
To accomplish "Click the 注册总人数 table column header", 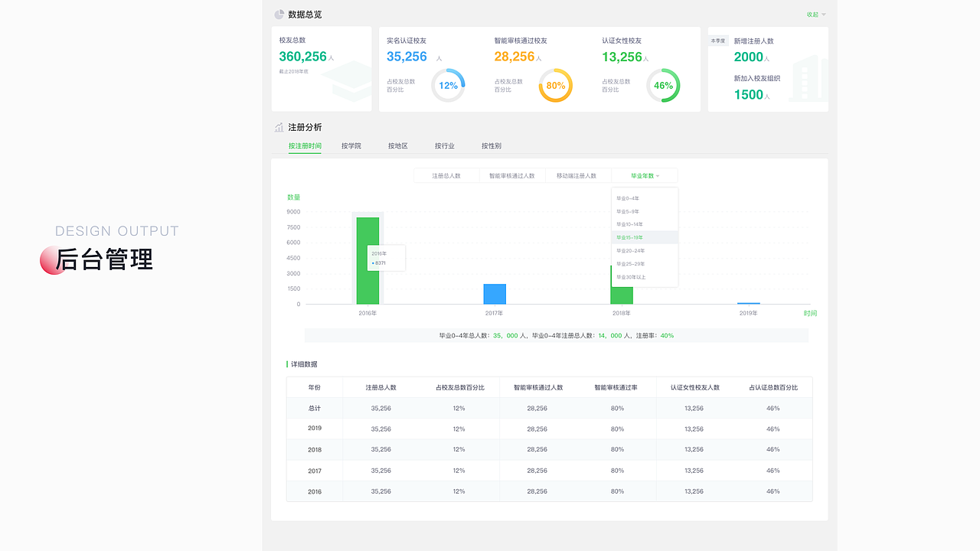I will 381,387.
